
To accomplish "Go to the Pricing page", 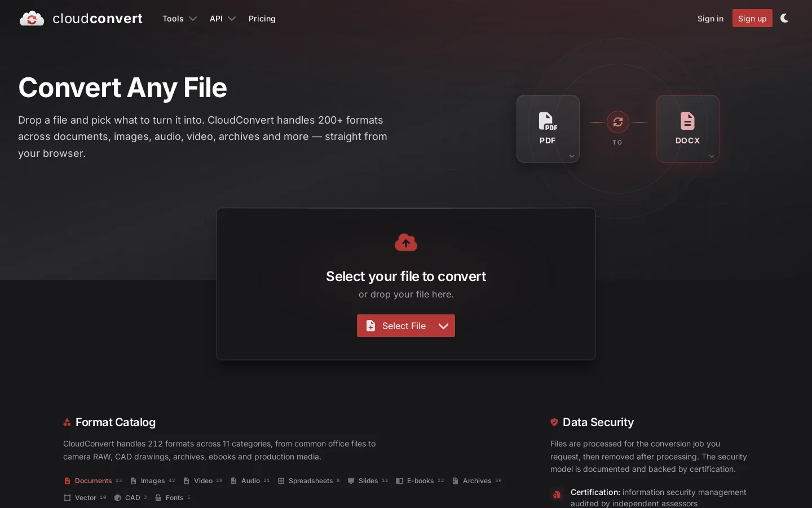I will (x=262, y=19).
